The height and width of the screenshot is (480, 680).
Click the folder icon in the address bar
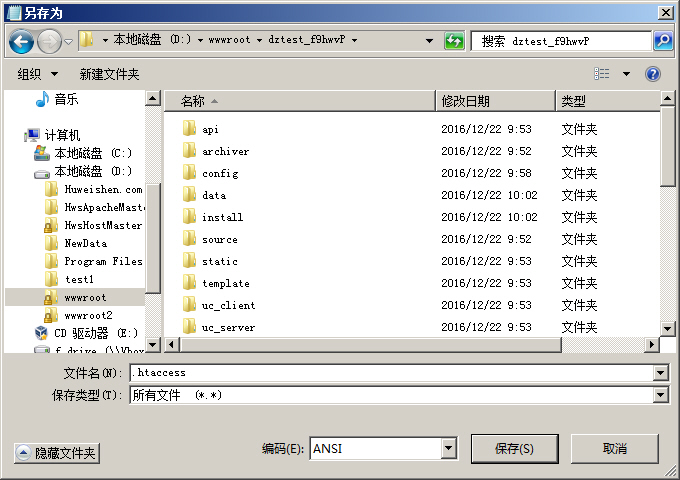[x=87, y=40]
